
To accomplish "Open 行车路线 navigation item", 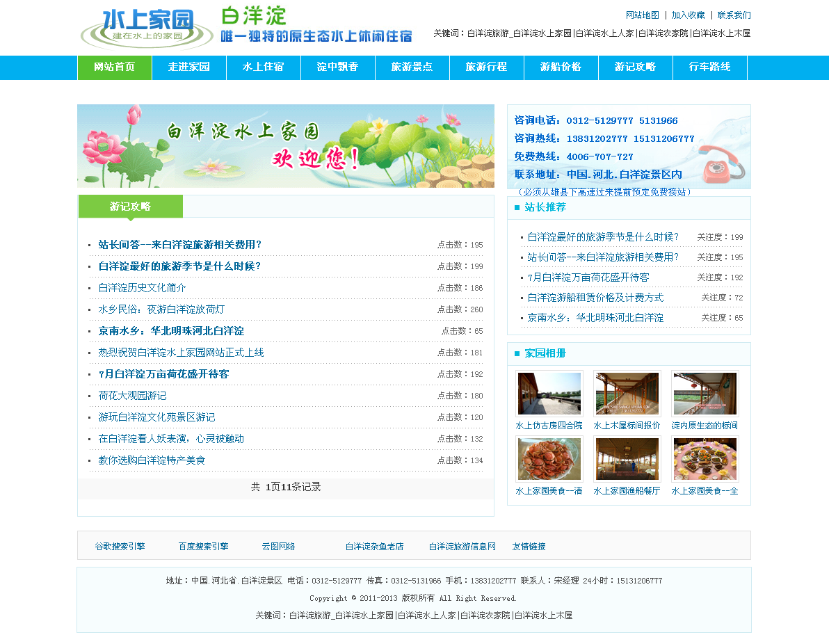I will 709,67.
